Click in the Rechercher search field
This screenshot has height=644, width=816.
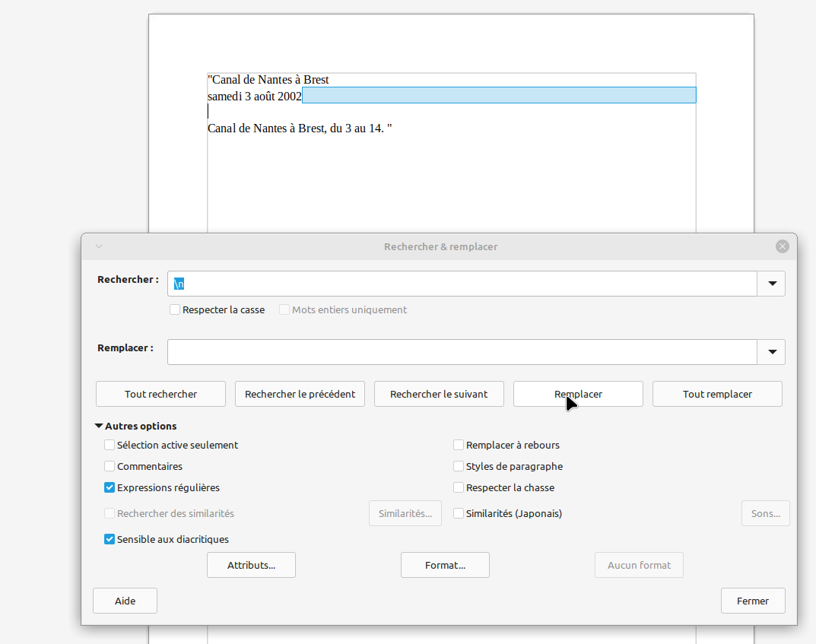[x=462, y=284]
